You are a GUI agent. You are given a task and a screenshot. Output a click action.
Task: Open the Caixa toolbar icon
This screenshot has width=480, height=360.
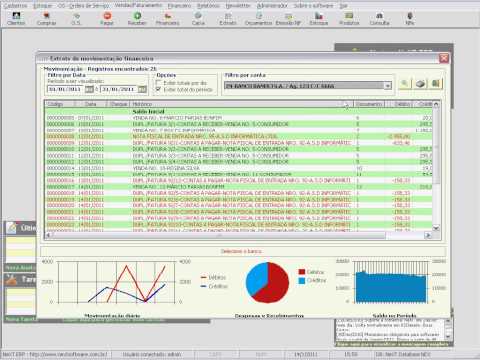pos(198,19)
